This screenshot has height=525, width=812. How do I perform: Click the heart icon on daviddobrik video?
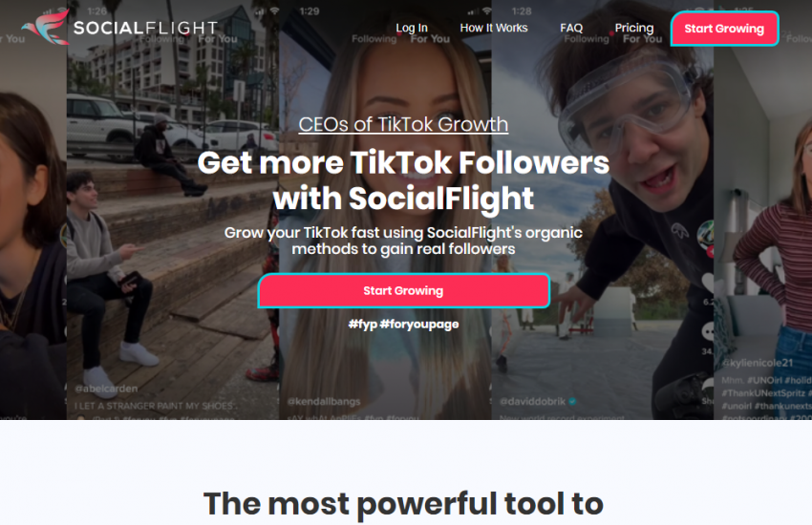click(708, 283)
